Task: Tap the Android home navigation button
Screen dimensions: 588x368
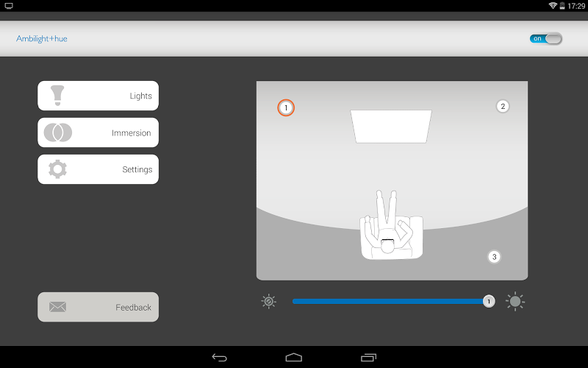Action: click(x=293, y=357)
